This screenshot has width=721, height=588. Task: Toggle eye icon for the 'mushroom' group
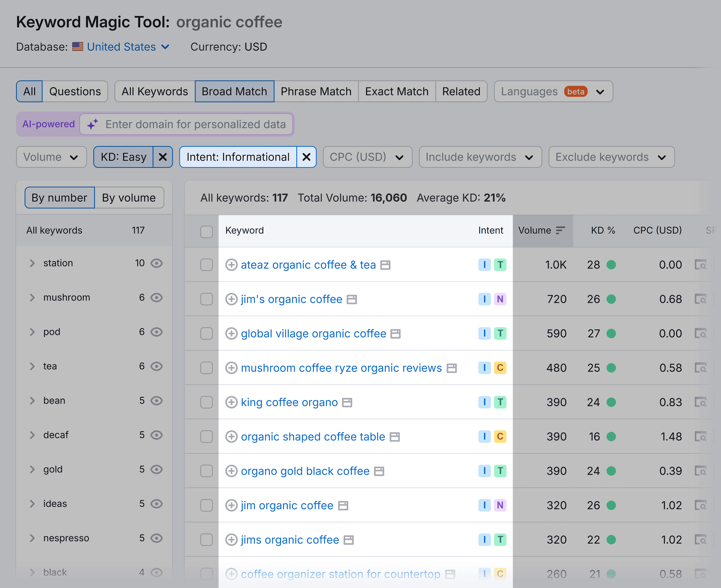(156, 298)
